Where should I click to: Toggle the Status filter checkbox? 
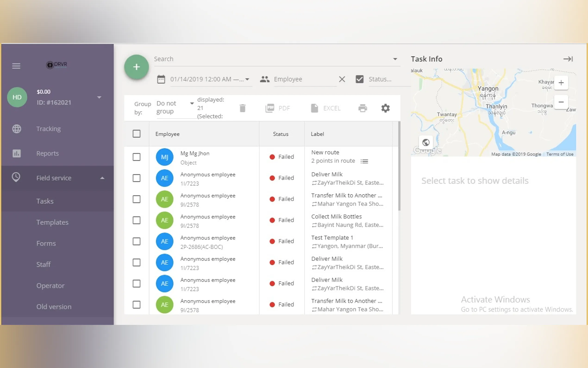coord(359,79)
